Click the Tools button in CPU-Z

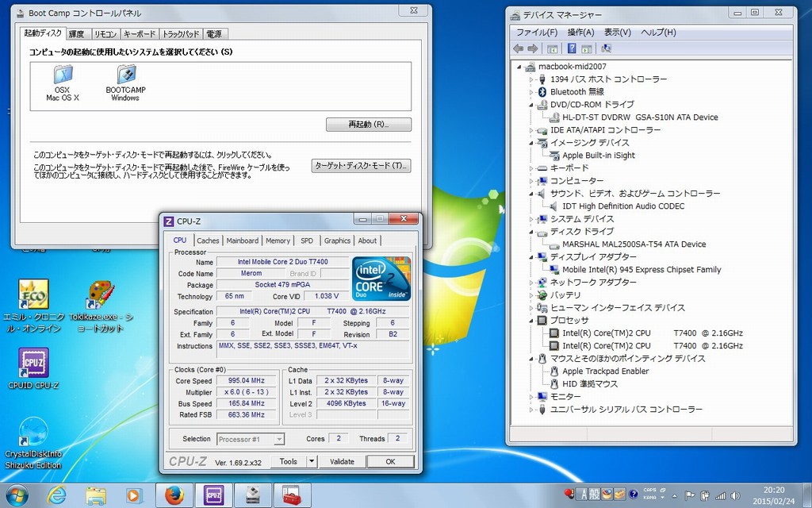(x=289, y=461)
